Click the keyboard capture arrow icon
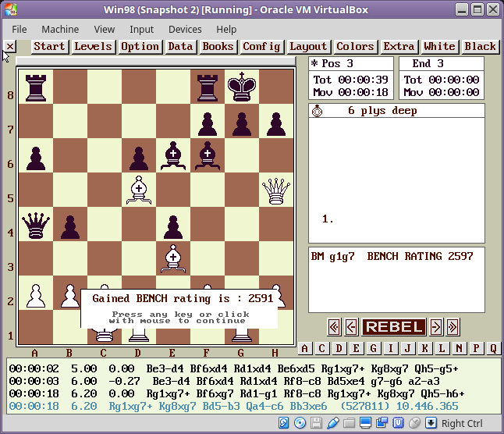The image size is (504, 434). [431, 423]
